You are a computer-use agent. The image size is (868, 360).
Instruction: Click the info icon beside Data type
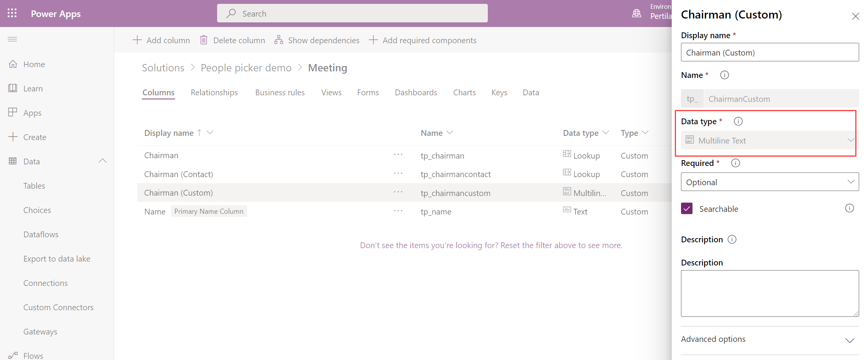(738, 122)
